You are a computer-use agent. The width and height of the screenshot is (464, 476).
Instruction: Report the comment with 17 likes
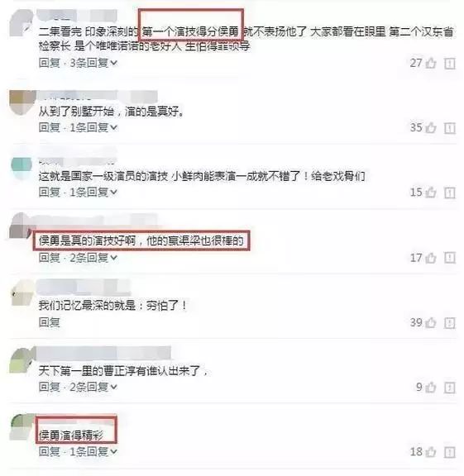click(450, 258)
